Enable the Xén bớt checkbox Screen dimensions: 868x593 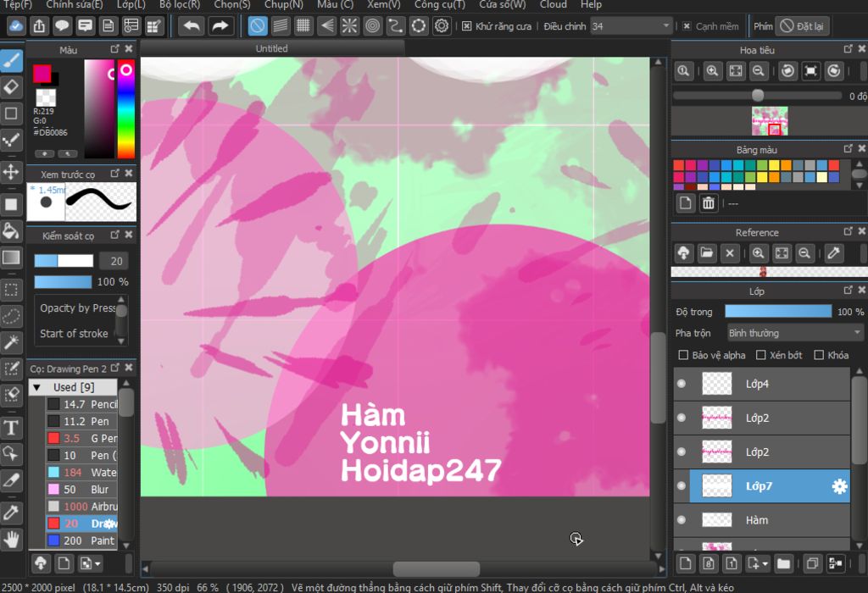pos(761,355)
